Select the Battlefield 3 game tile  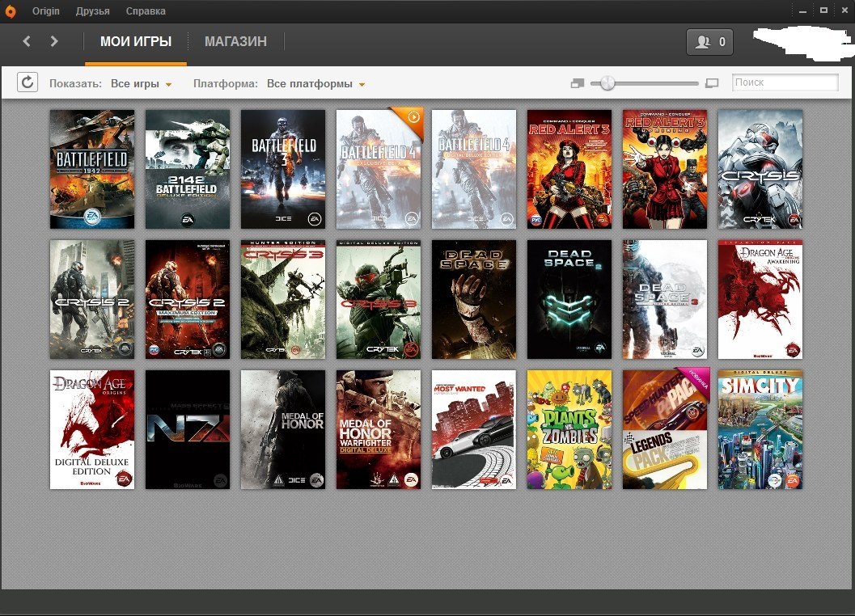(283, 169)
